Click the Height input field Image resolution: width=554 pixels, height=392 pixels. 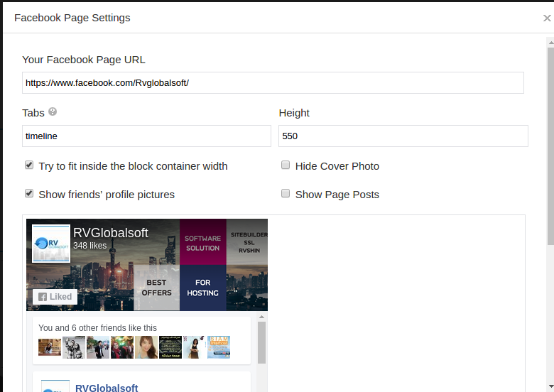point(403,136)
